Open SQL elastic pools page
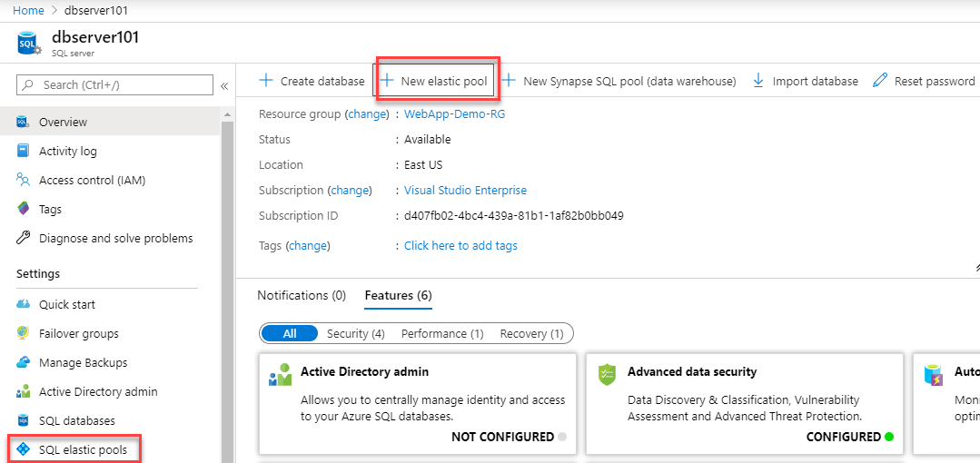Viewport: 980px width, 463px height. [x=83, y=450]
